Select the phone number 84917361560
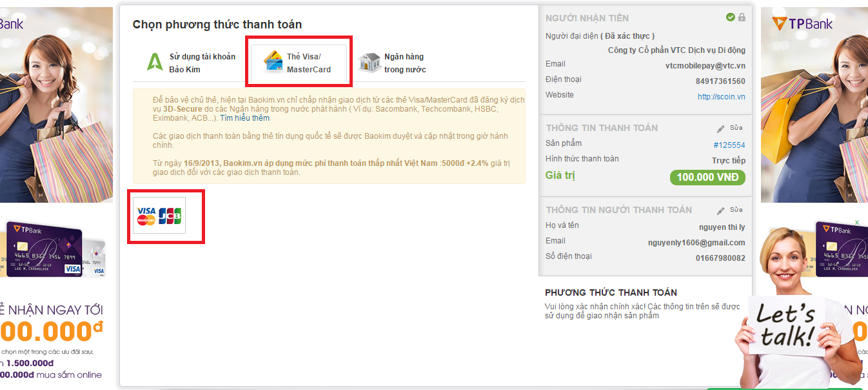The width and height of the screenshot is (868, 390). point(720,81)
